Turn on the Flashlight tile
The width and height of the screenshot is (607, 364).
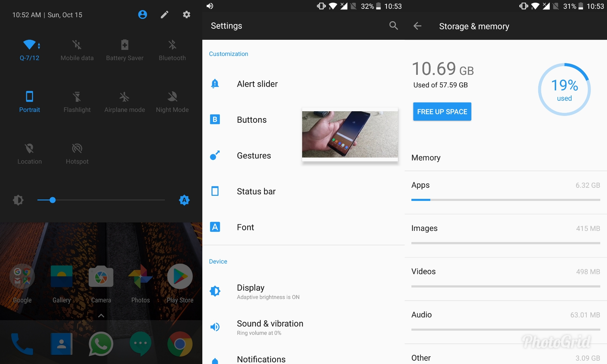pos(77,97)
